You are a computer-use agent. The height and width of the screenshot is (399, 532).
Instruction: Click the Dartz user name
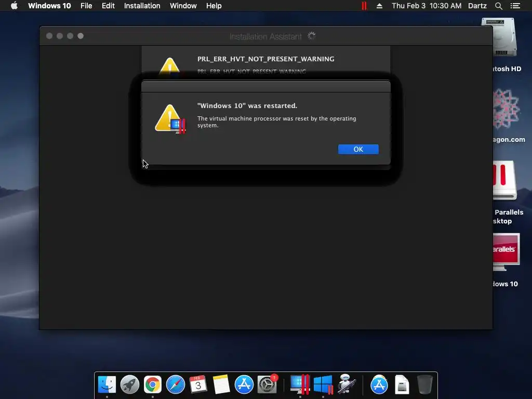click(x=477, y=6)
